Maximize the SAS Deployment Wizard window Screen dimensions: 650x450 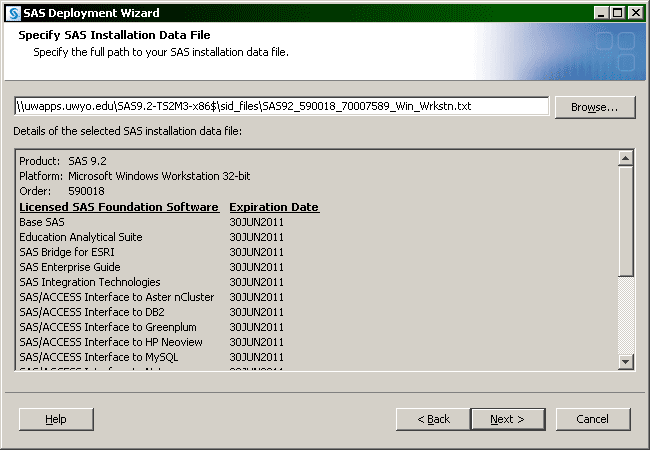[618, 13]
